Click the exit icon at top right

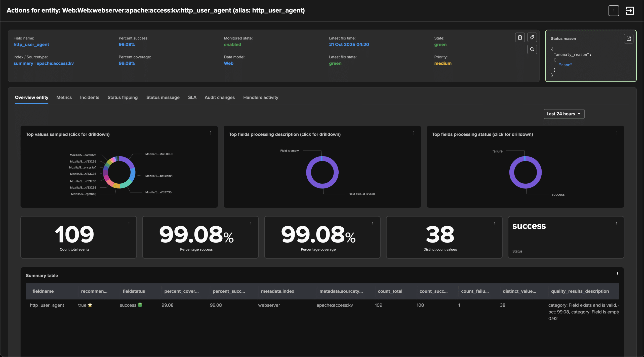pos(630,11)
